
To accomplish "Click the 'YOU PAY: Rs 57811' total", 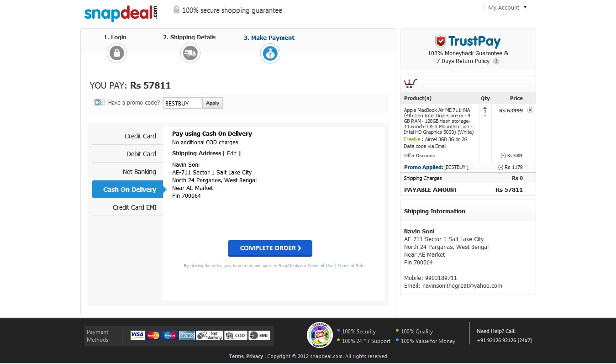I will coord(130,85).
